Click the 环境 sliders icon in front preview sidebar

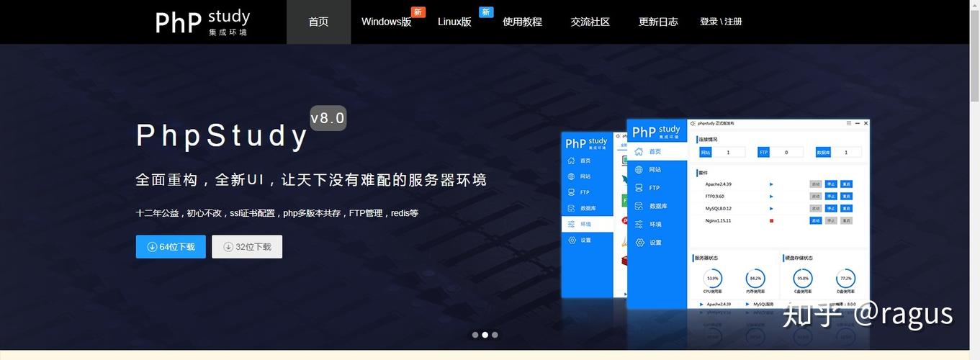[x=639, y=224]
